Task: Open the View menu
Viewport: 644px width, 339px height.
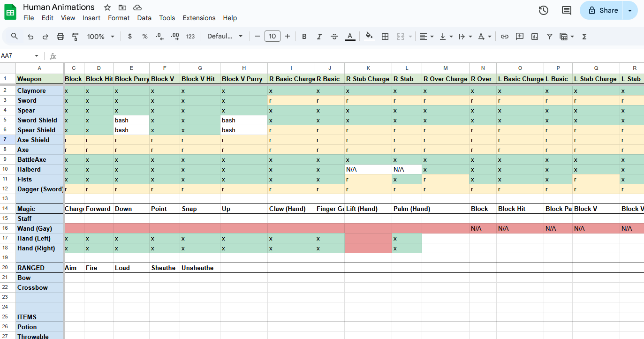Action: click(x=68, y=18)
